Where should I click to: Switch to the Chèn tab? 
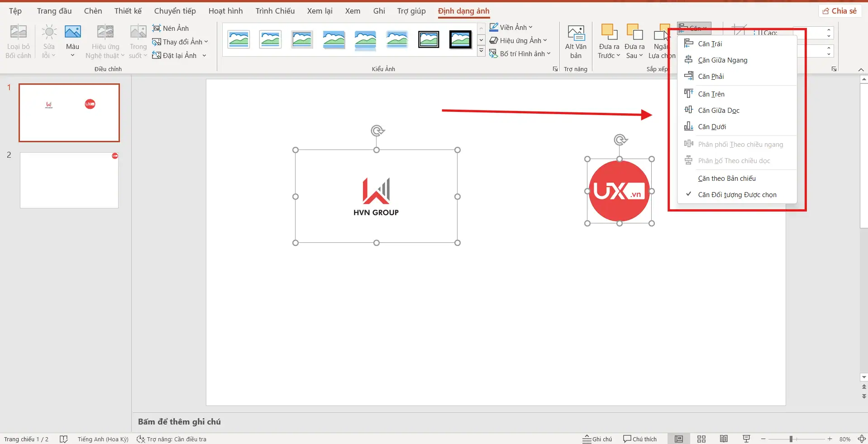93,11
